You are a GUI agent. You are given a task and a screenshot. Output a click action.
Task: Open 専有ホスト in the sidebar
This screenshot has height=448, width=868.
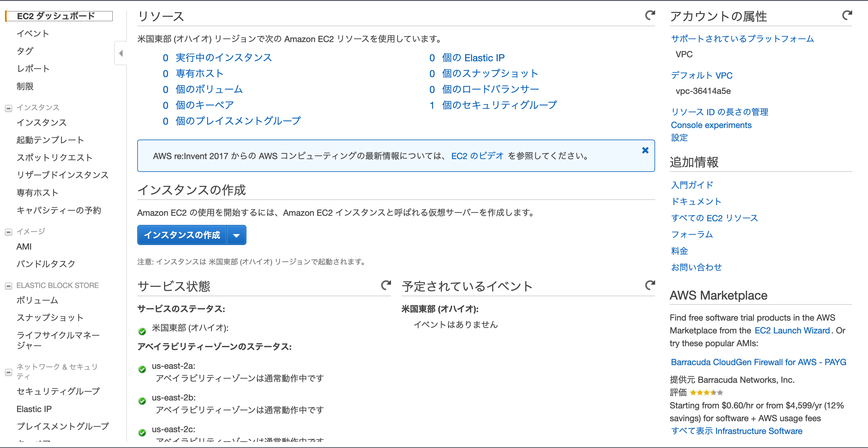[38, 193]
